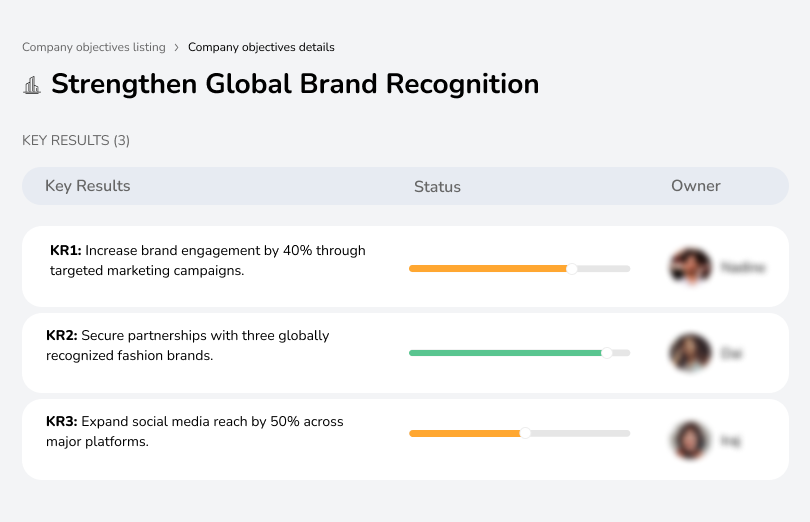Click the KR2 owner's avatar photo
This screenshot has width=810, height=522.
tap(690, 353)
